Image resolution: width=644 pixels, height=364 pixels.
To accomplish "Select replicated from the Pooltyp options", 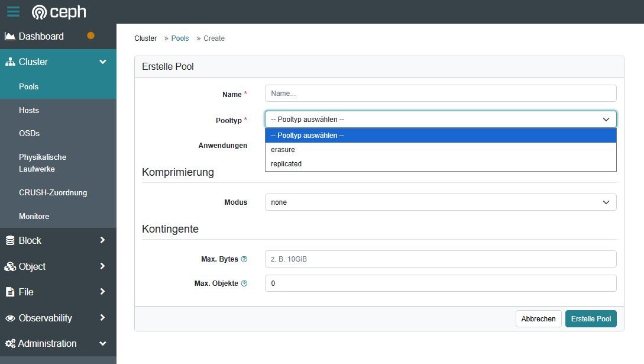I will (286, 163).
